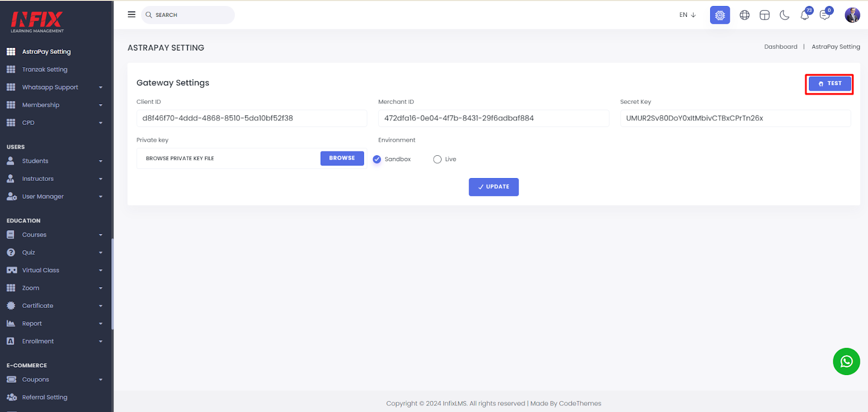Select the Live environment
Screen dimensions: 868x412
pyautogui.click(x=437, y=159)
